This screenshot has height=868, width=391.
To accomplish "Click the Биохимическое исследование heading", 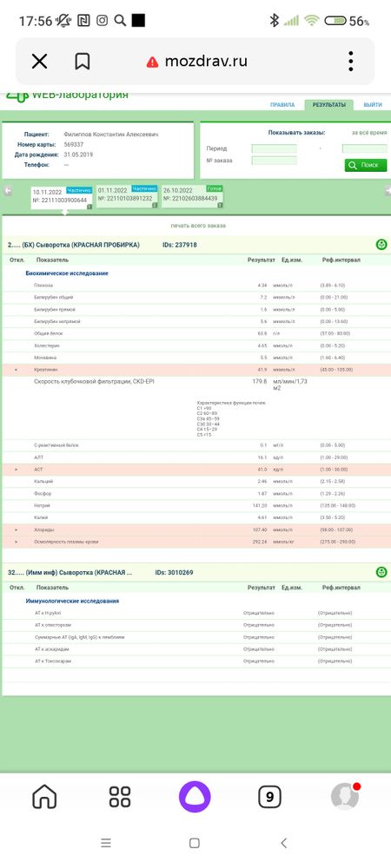I will click(x=67, y=273).
